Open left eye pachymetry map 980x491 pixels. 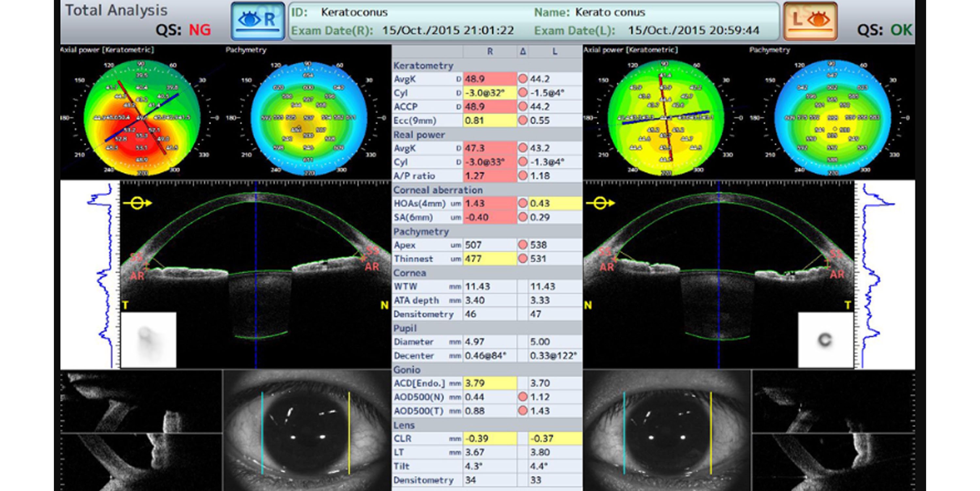[x=832, y=118]
